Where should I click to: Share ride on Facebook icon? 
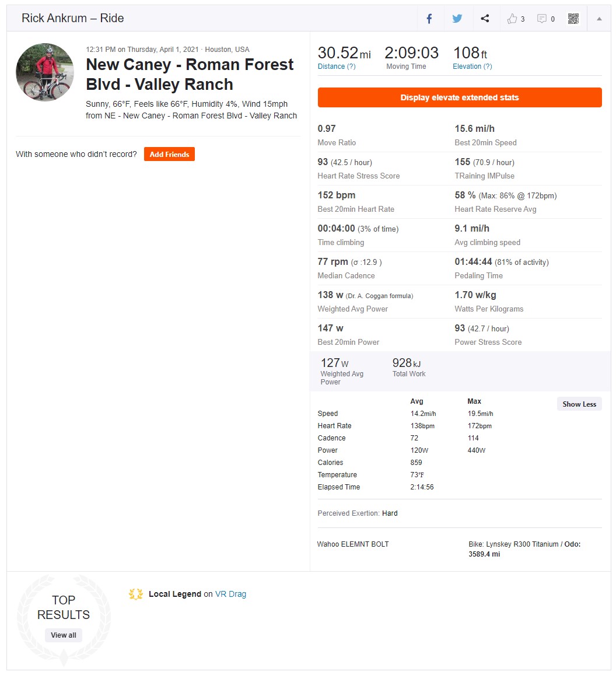[x=429, y=19]
